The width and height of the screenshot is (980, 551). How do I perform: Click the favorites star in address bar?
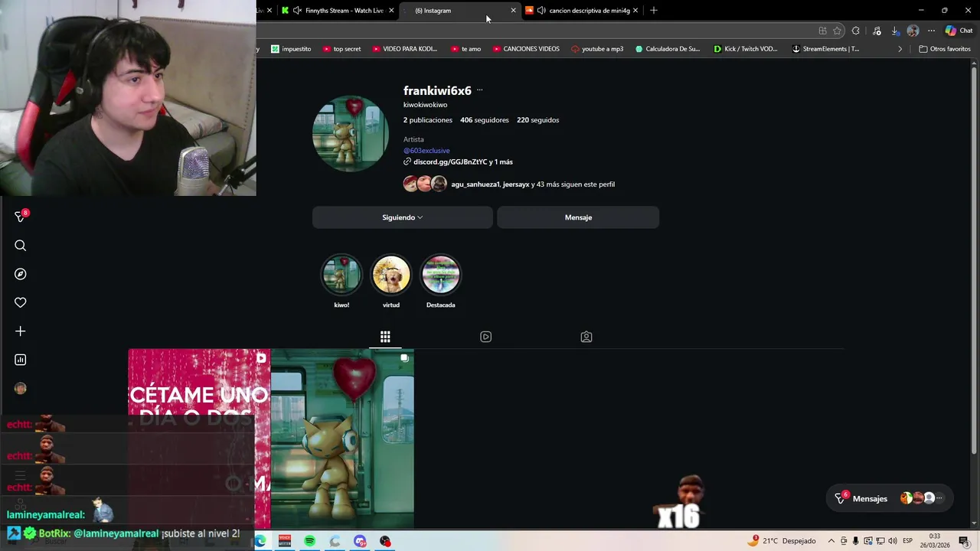pyautogui.click(x=838, y=31)
